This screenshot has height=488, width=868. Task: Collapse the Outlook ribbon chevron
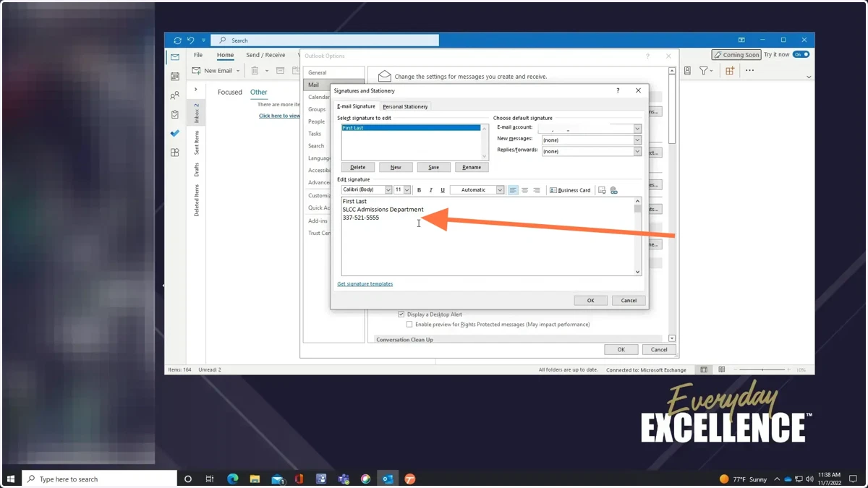(x=809, y=77)
